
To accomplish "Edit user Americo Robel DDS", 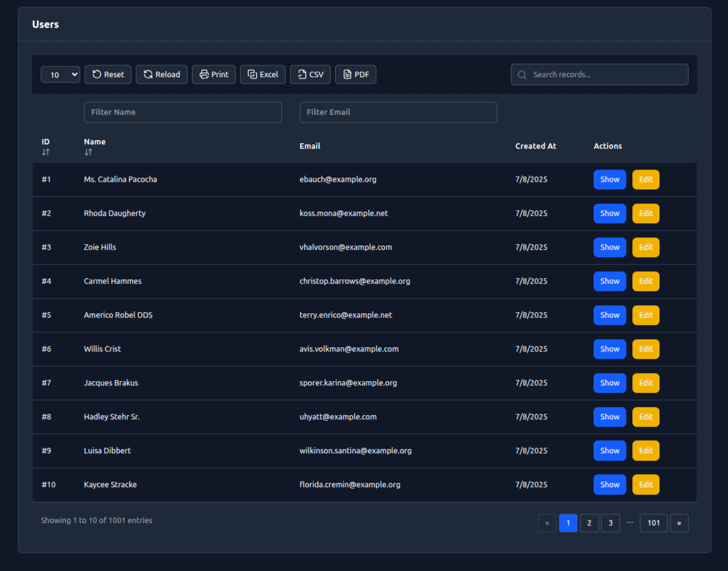I will point(646,315).
